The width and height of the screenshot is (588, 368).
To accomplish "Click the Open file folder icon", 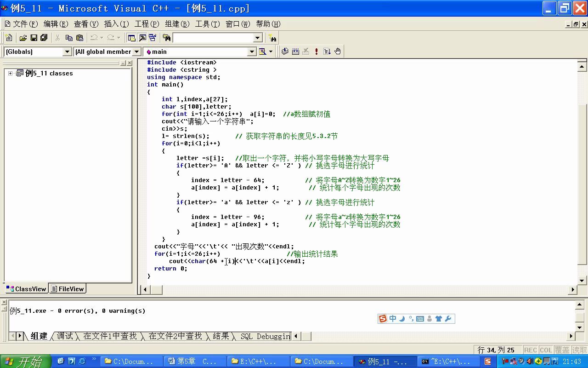I will (23, 38).
